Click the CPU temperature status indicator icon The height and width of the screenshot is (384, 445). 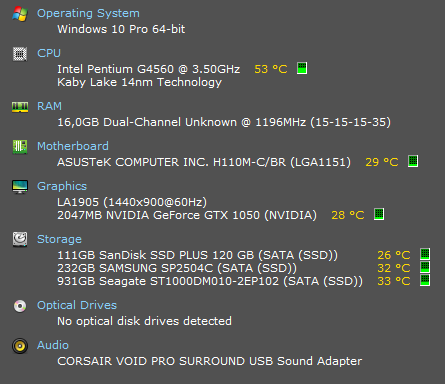tap(302, 68)
